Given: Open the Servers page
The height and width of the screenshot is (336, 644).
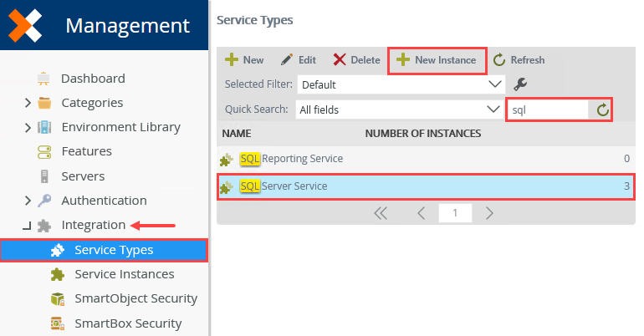Looking at the screenshot, I should pos(83,176).
